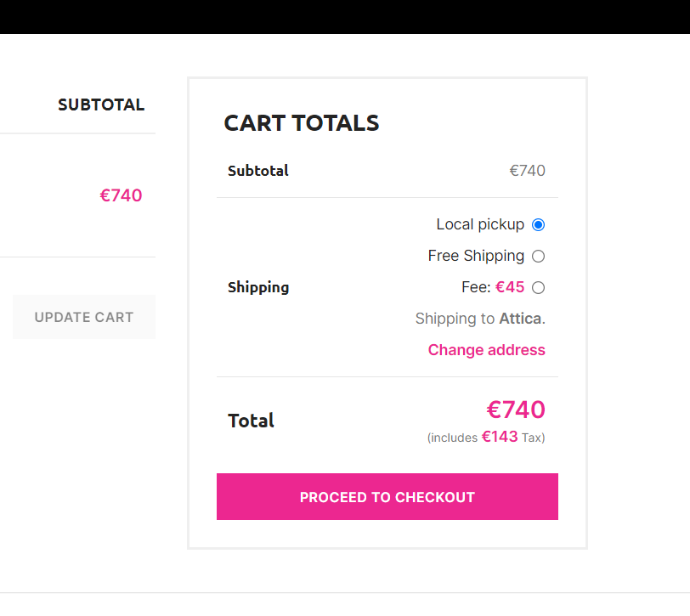
Task: Click the "Free Shipping" label text
Action: (x=476, y=257)
